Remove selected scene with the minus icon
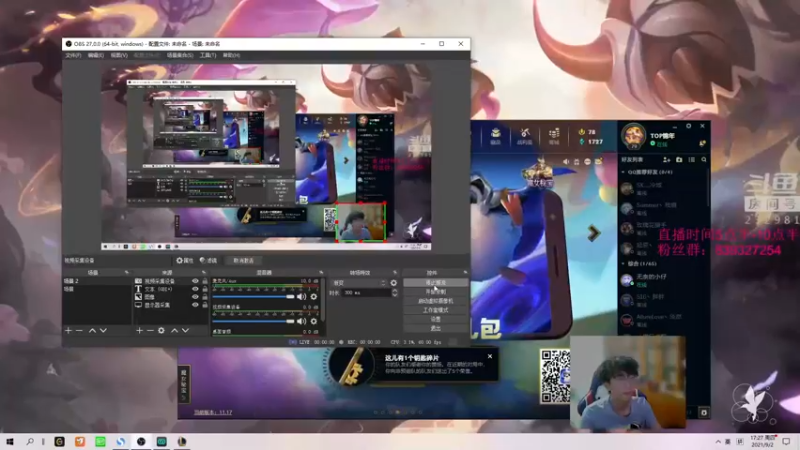Viewport: 800px width, 450px height. (79, 331)
